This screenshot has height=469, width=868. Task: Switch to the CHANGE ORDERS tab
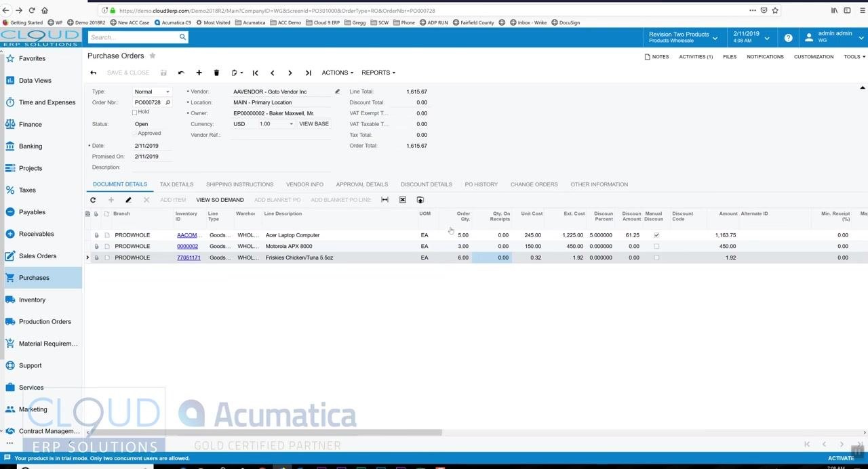534,184
